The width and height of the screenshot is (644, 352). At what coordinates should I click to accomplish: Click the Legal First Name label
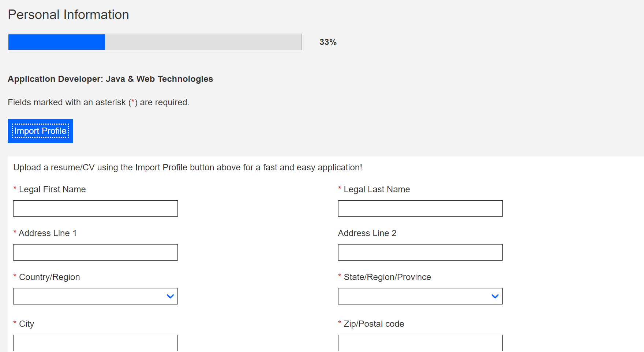pos(52,189)
